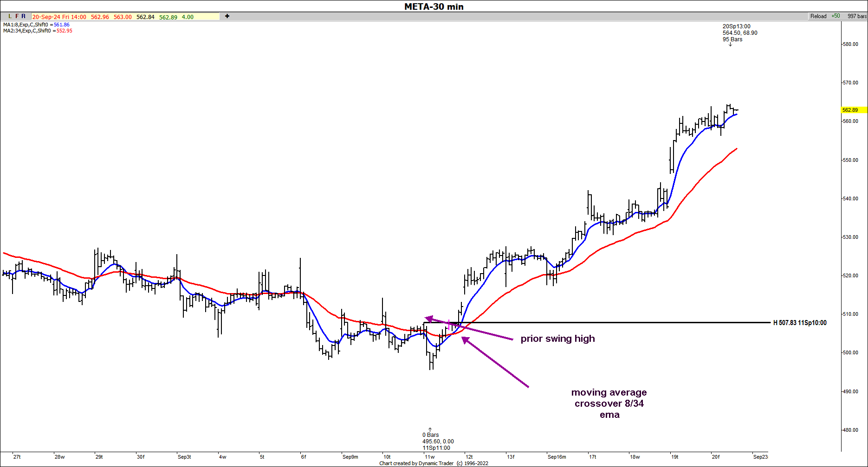Click the plus crosshair icon

pos(227,16)
